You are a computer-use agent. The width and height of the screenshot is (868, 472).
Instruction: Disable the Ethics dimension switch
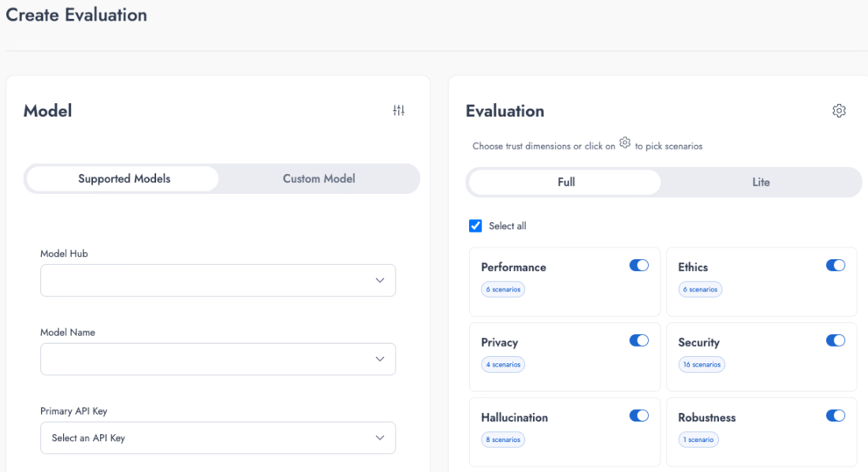click(x=835, y=266)
